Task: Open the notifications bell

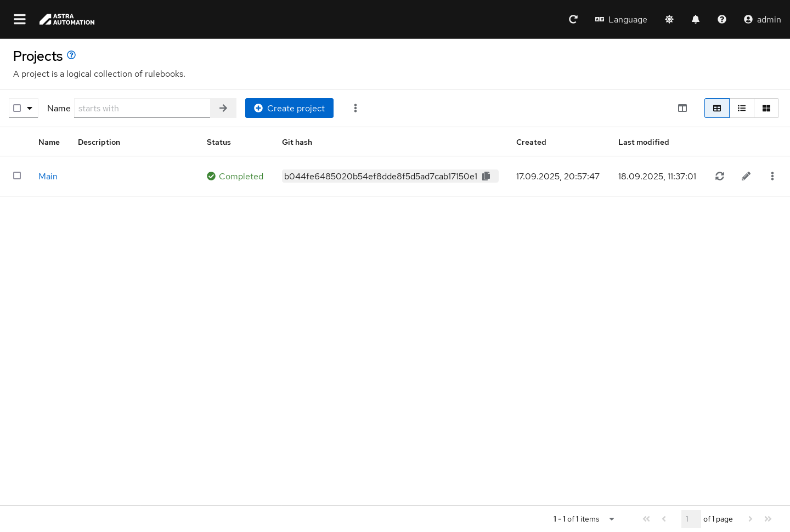Action: coord(696,19)
